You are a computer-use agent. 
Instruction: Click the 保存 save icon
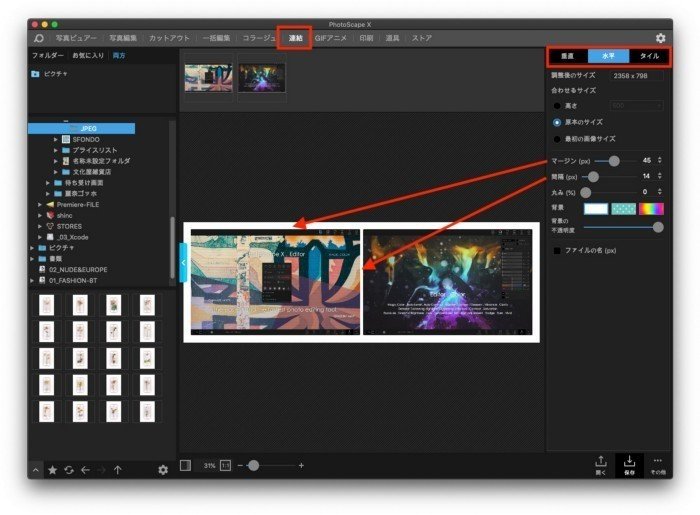629,465
